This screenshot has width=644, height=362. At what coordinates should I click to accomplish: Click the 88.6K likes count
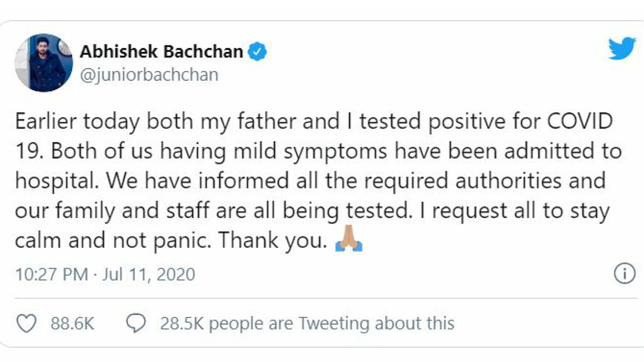[72, 324]
